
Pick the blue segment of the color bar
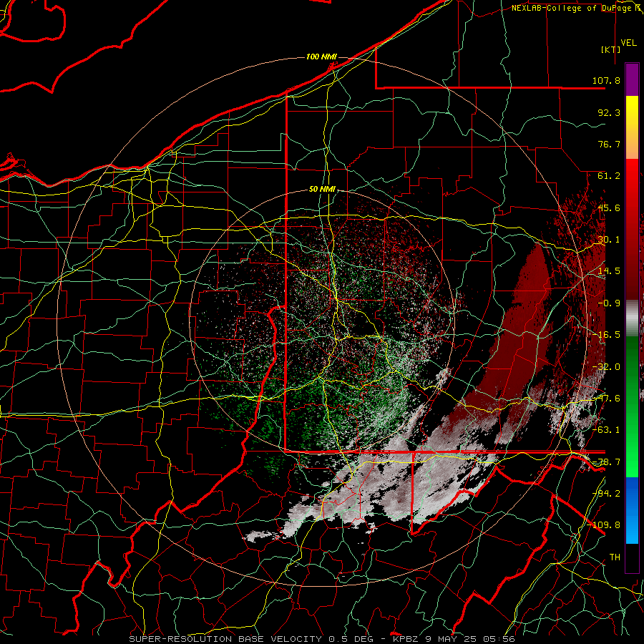pos(632,510)
